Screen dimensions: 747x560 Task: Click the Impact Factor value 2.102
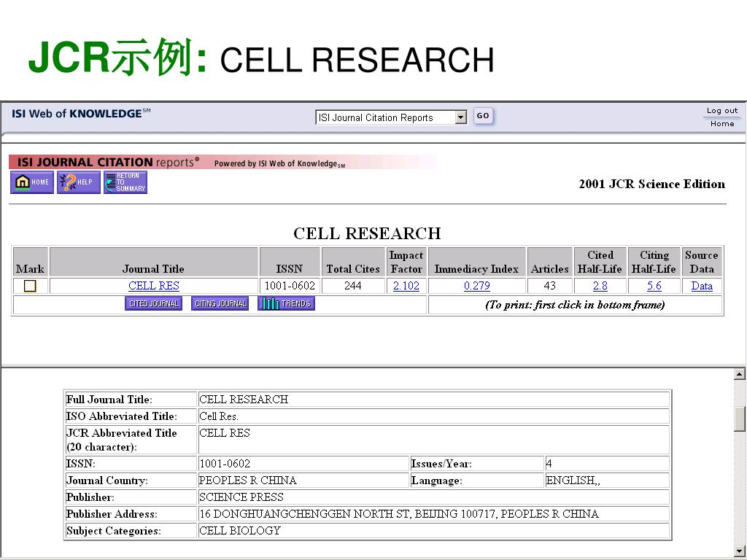click(406, 286)
